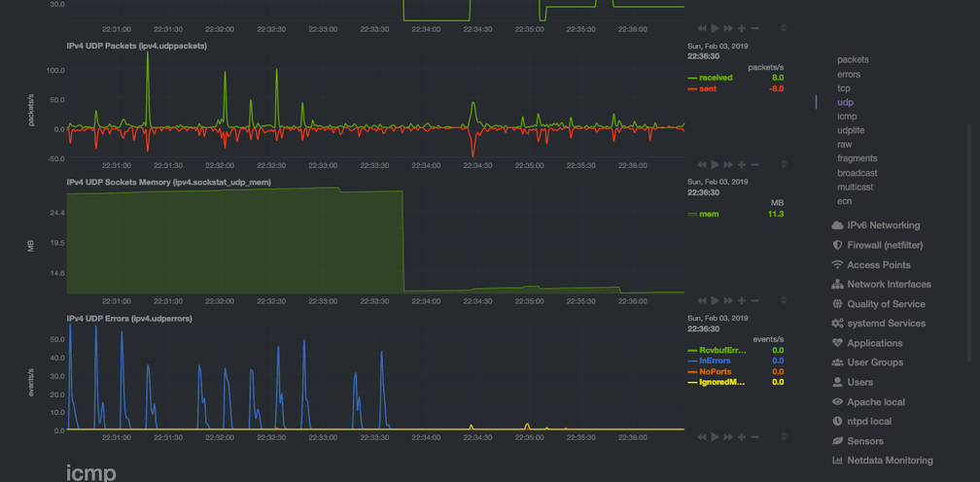Zoom in the IPv4 UDP Errors chart
This screenshot has width=980, height=482.
pos(742,437)
